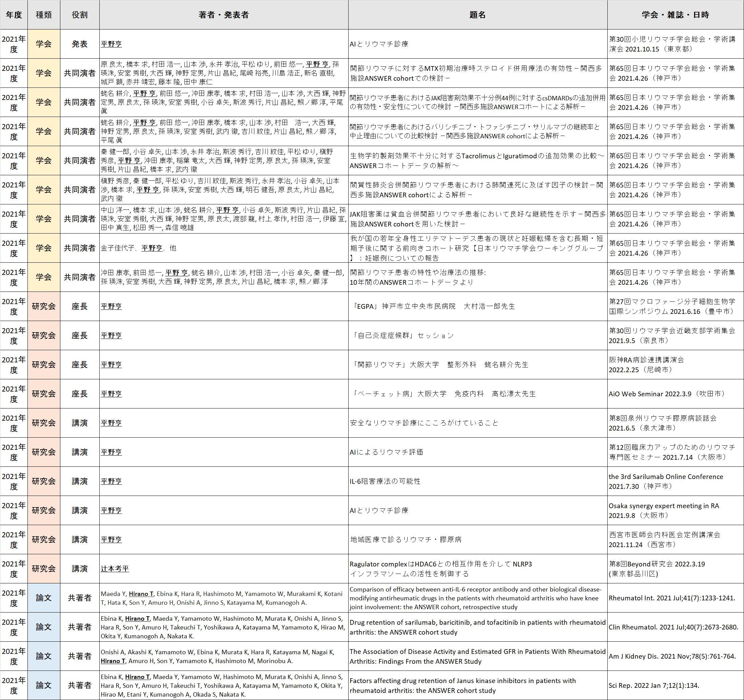This screenshot has width=744, height=700.
Task: Select the 第27回マクロファージ分子細胞生物学 venue cell
Action: [675, 306]
